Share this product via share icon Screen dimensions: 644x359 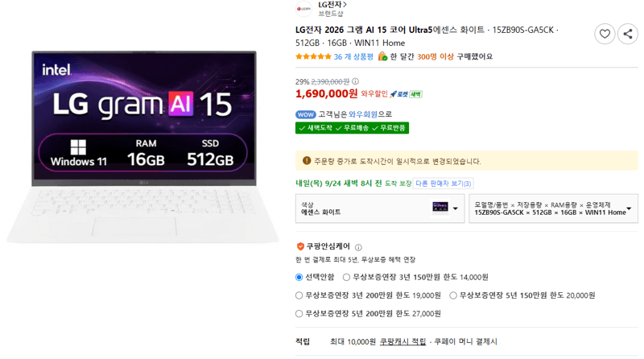628,34
